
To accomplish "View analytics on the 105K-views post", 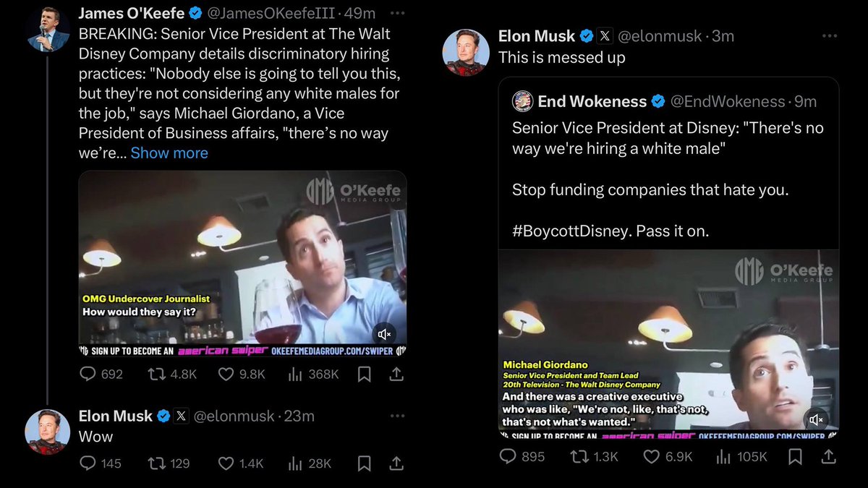I will [723, 456].
